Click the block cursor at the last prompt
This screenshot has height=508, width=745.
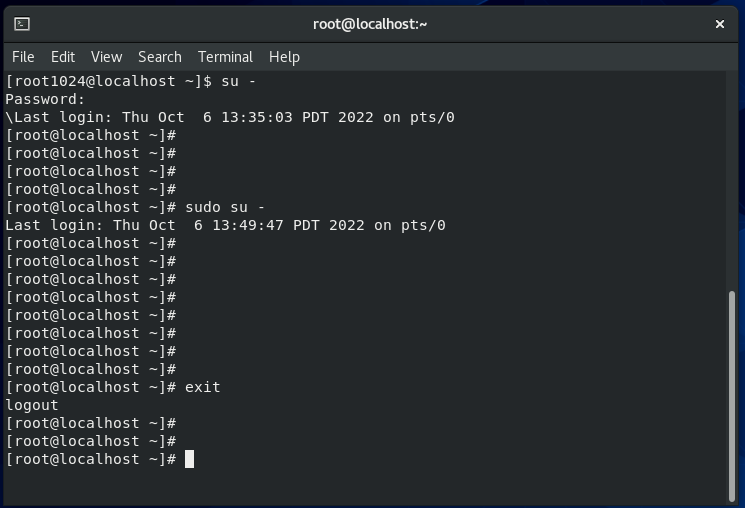pyautogui.click(x=189, y=459)
